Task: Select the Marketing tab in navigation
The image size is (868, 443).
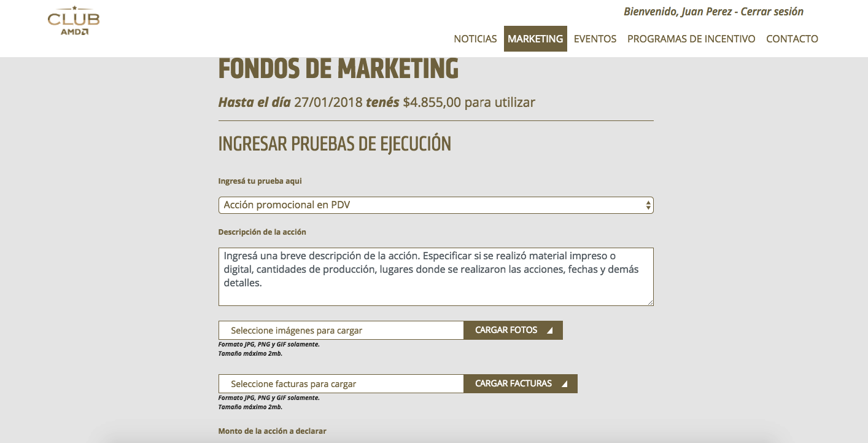Action: (x=535, y=39)
